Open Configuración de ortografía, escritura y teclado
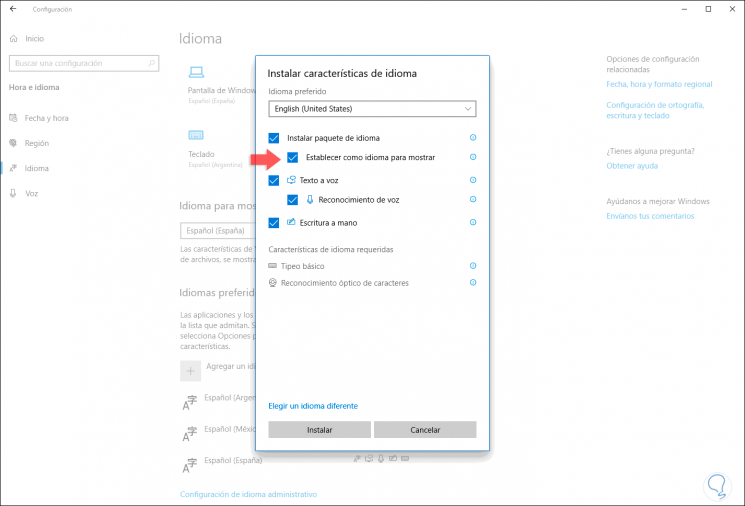The height and width of the screenshot is (506, 745). pyautogui.click(x=655, y=110)
